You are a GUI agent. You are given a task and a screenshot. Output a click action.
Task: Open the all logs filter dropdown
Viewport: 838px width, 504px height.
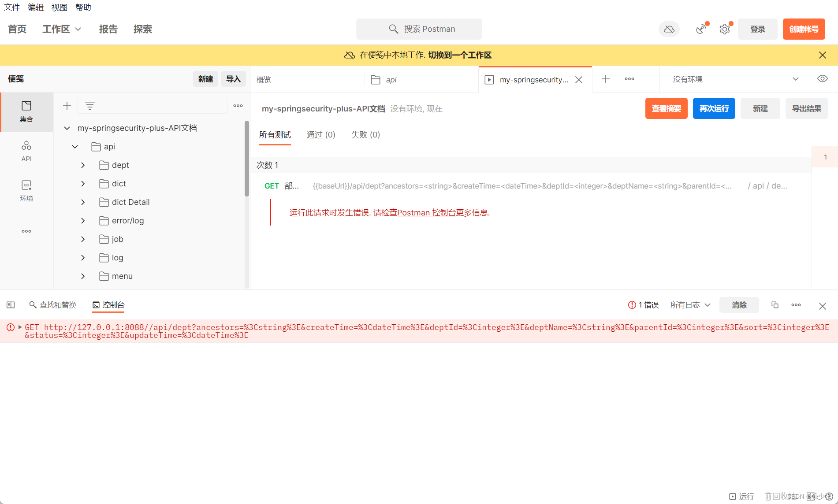point(690,305)
